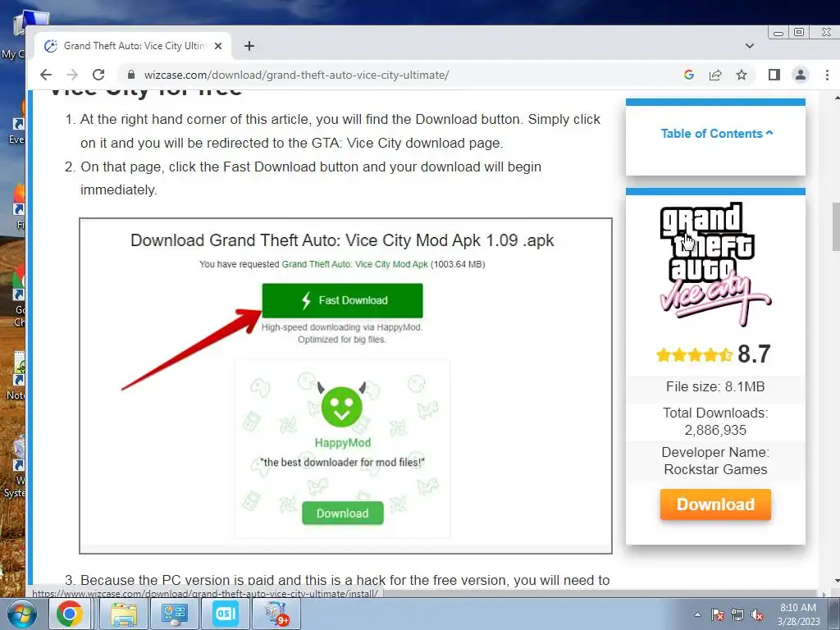Click the Google icon in address bar
The image size is (840, 630).
tap(689, 75)
